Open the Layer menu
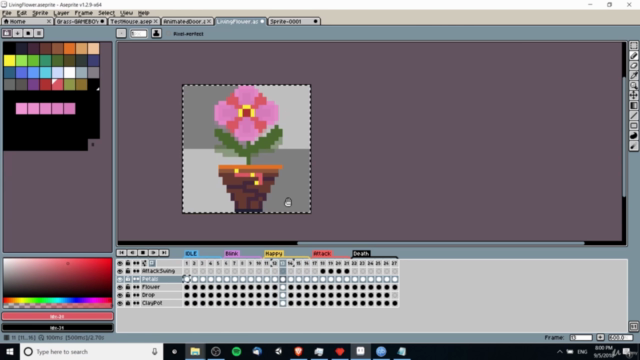 61,13
